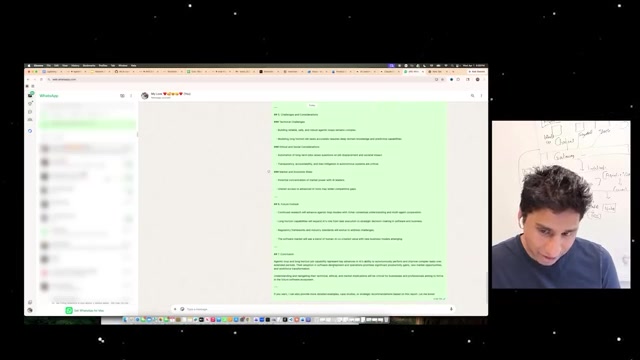Click the web.whatsapp.com address bar
640x360 pixels.
point(241,80)
